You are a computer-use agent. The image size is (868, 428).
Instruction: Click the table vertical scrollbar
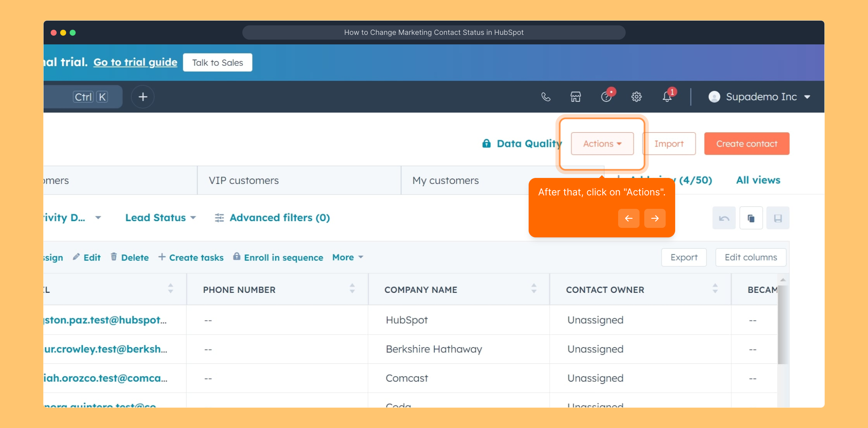click(782, 324)
